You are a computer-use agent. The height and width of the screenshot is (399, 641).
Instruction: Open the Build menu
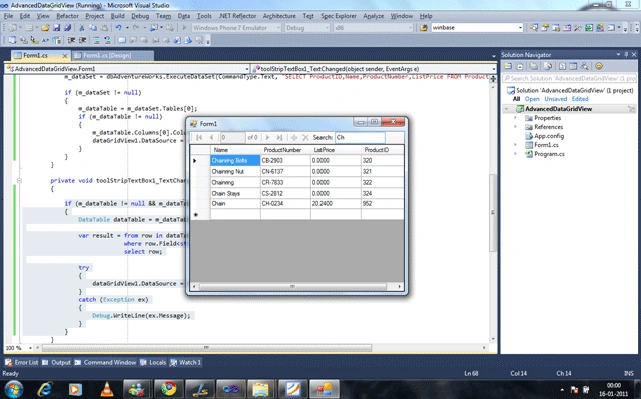click(x=117, y=16)
